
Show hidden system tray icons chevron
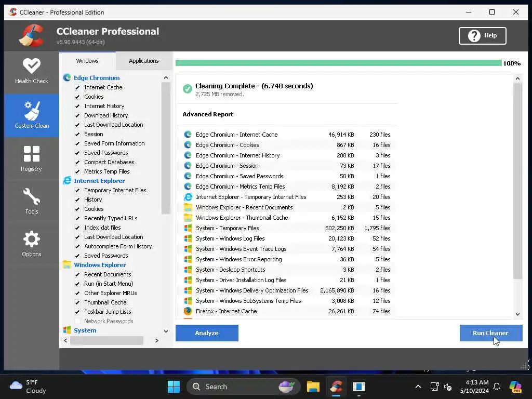418,387
